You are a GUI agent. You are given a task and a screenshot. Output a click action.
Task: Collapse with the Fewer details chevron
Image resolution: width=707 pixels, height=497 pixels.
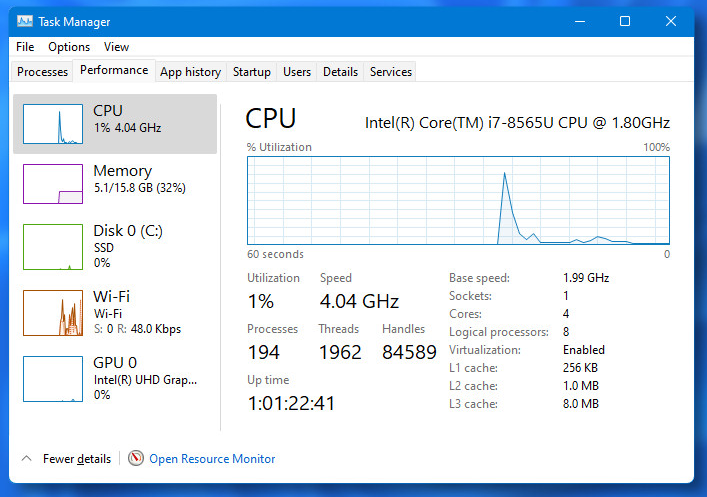tap(27, 458)
